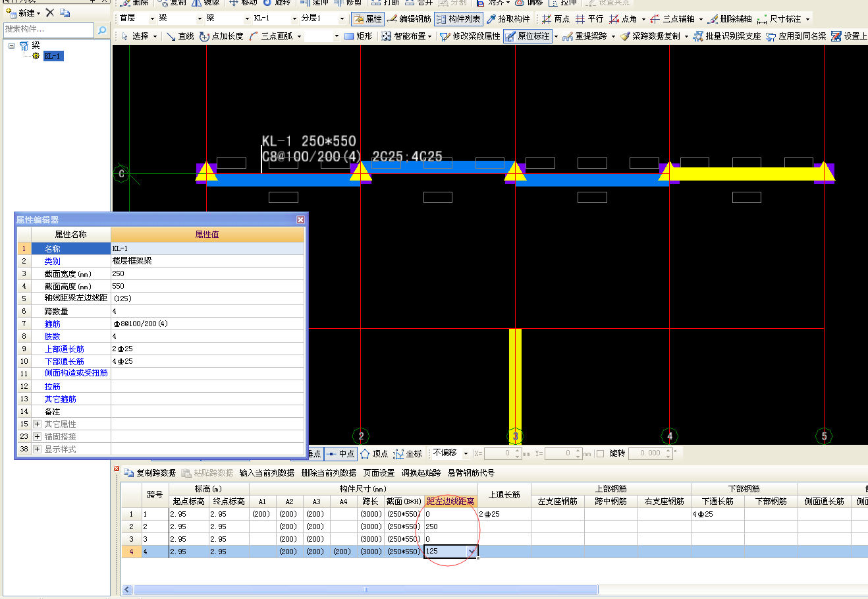Click the 拉筋 tie bar property link
Screen dimensions: 868x599
(x=52, y=386)
